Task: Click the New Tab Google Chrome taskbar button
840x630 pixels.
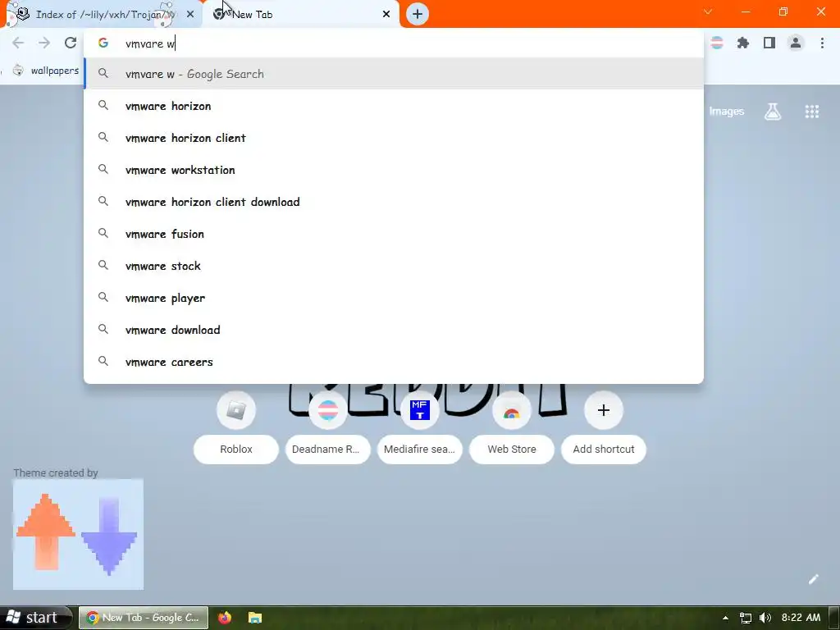Action: [144, 618]
